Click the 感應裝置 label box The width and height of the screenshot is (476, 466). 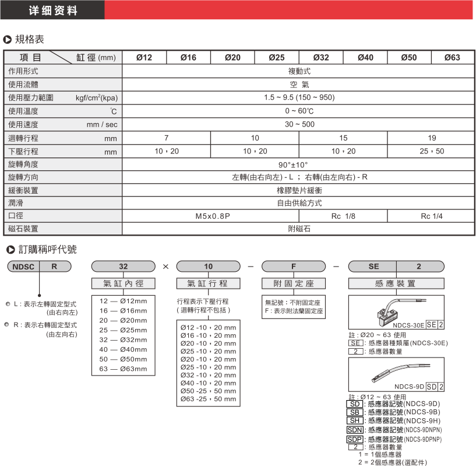tap(396, 283)
